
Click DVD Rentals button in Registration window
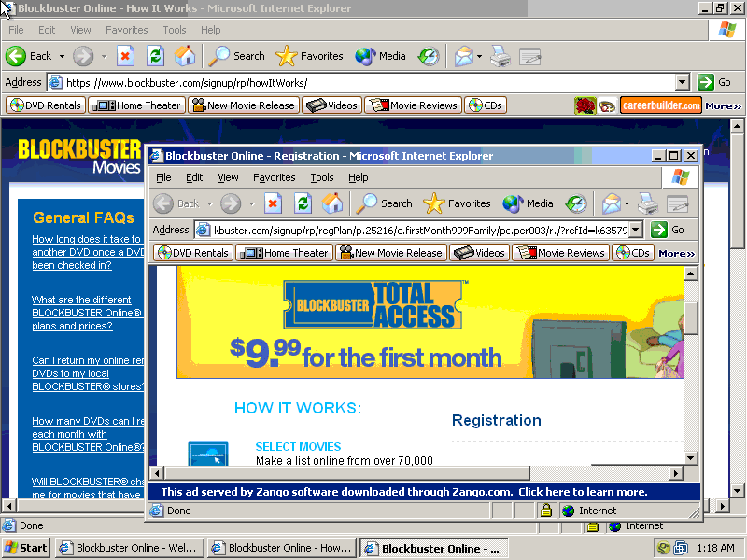point(193,253)
